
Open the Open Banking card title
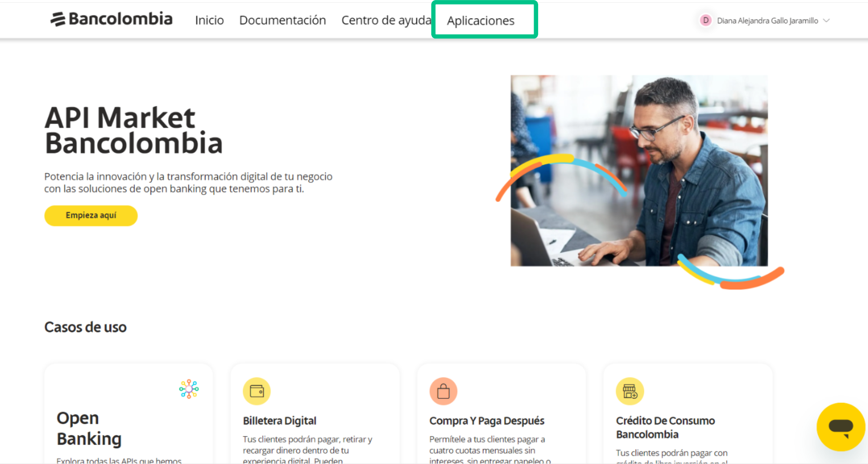(x=89, y=428)
